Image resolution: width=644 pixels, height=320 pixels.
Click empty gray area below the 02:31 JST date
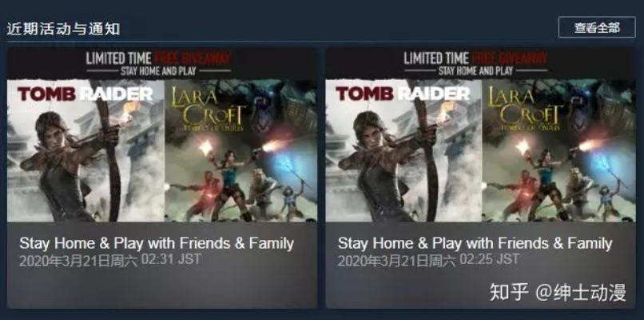coord(162,288)
